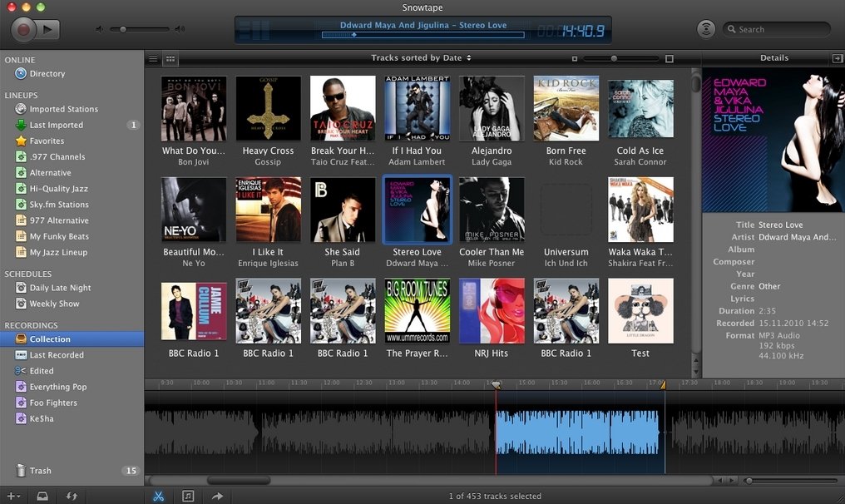Click the play button beside record
The width and height of the screenshot is (845, 504).
(48, 29)
